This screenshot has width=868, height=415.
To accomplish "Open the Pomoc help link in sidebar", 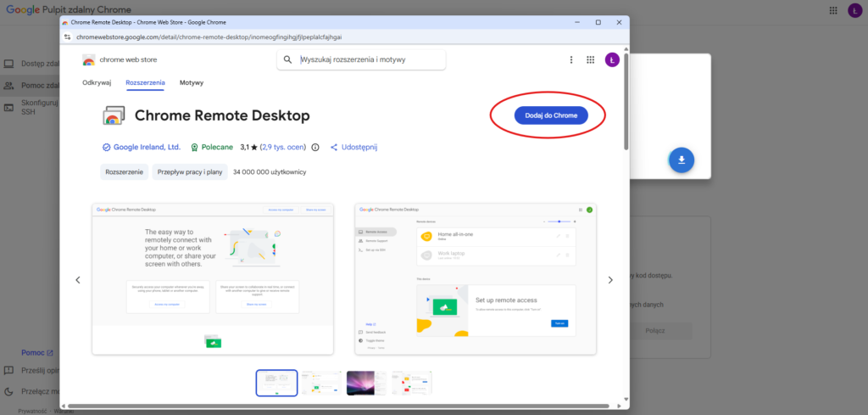I will coord(37,352).
